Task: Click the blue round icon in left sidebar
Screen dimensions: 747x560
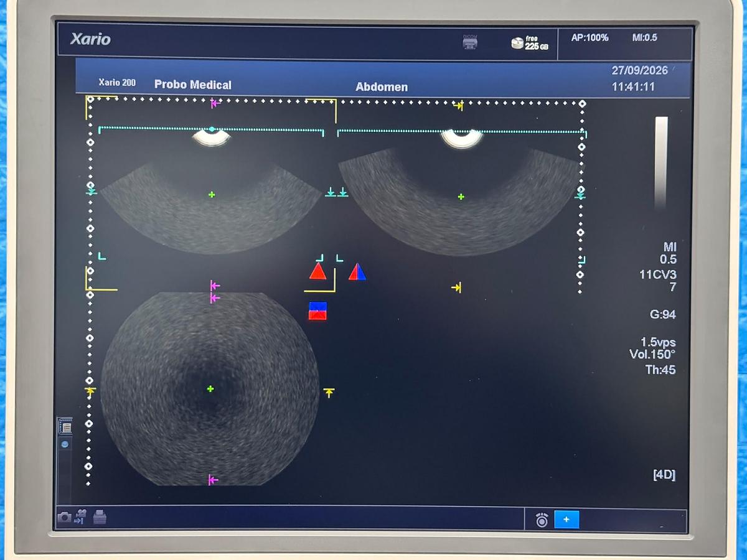Action: click(x=65, y=445)
